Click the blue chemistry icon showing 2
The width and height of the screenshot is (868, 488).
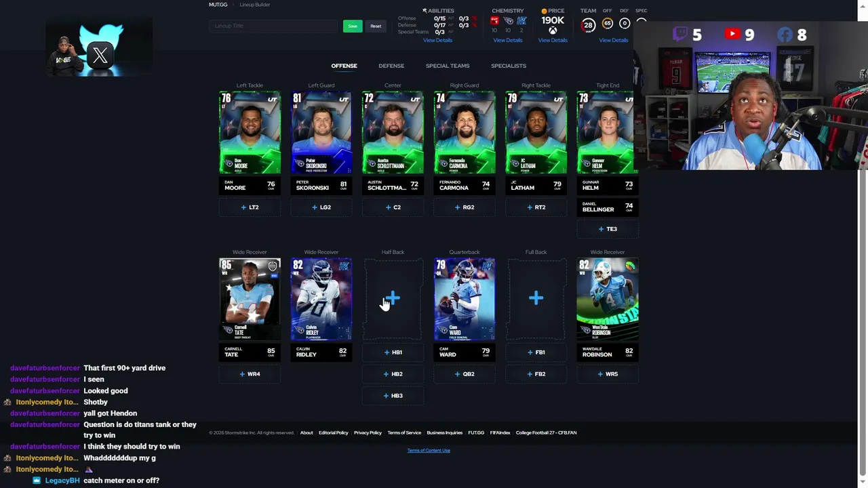[x=521, y=22]
